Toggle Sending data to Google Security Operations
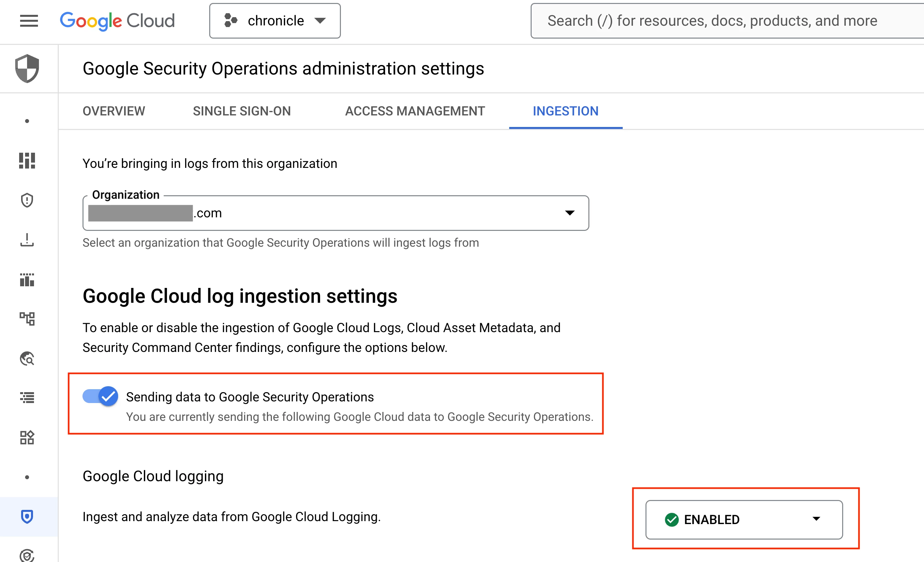 click(x=101, y=396)
